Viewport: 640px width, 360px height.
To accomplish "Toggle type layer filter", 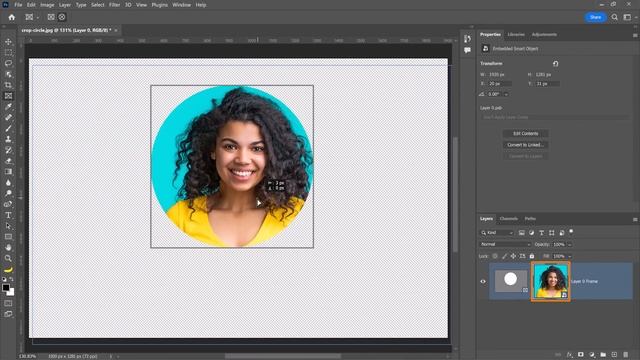I will 542,233.
